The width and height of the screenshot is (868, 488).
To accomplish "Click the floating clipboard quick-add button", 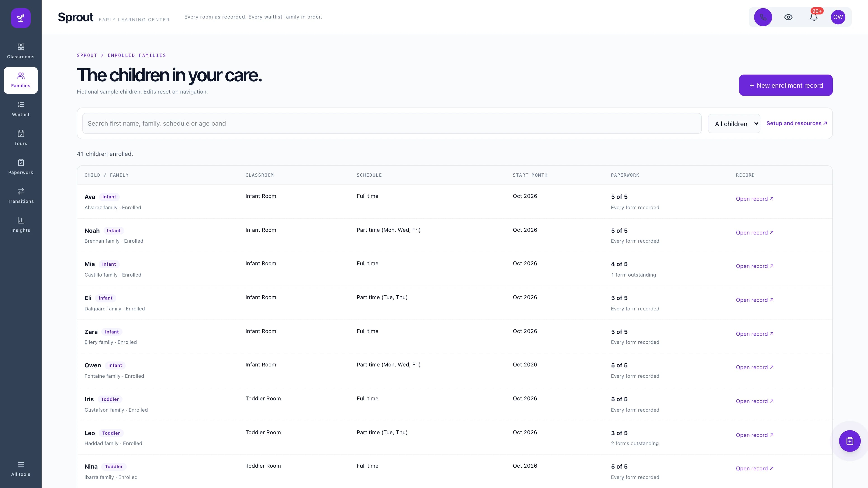I will point(850,441).
